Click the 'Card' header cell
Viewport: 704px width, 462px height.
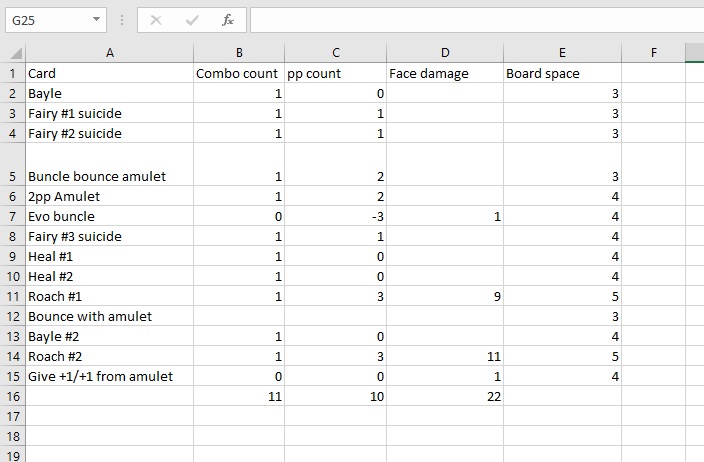[x=110, y=73]
